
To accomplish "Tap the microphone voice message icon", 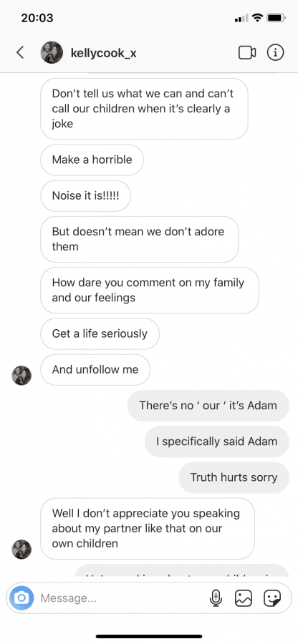I will pos(216,598).
